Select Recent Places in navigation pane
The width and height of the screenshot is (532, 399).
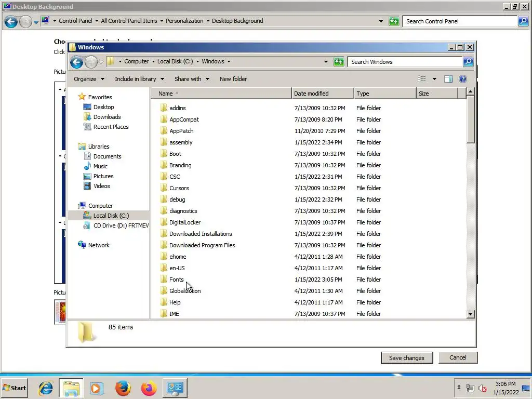point(111,127)
